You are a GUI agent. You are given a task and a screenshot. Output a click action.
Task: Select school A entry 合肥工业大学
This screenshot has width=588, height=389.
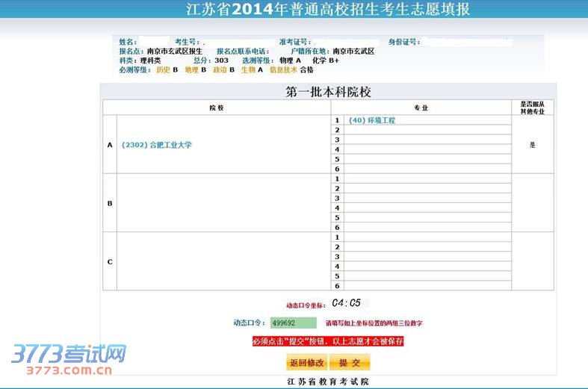(x=157, y=145)
